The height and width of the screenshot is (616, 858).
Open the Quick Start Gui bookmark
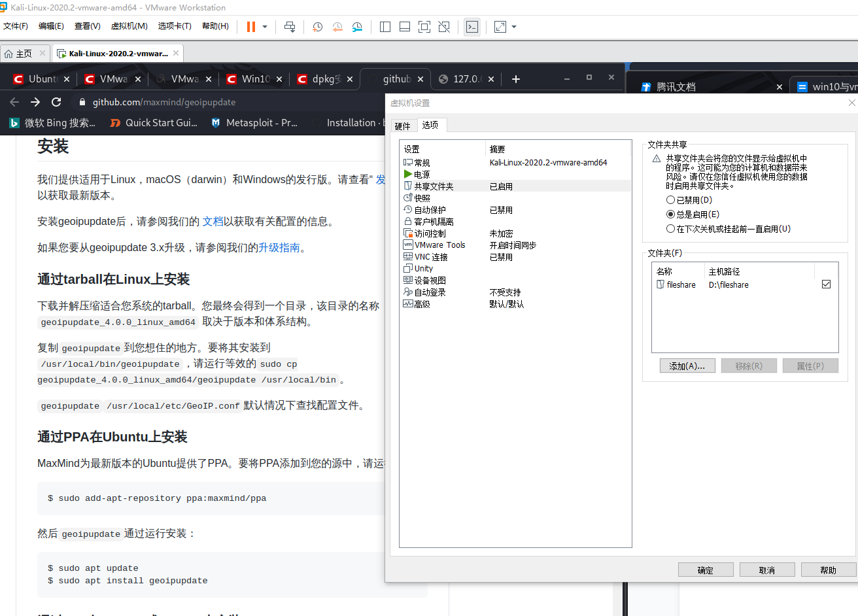tap(154, 123)
